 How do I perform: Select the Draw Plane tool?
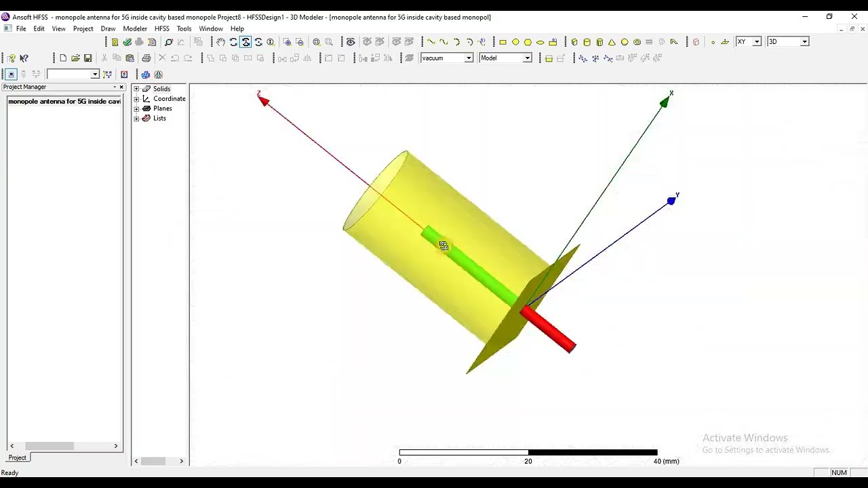click(725, 42)
